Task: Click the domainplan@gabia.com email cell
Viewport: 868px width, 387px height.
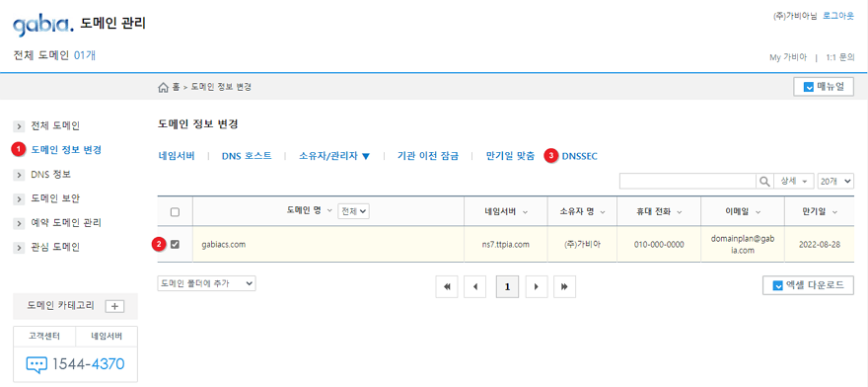Action: point(743,244)
